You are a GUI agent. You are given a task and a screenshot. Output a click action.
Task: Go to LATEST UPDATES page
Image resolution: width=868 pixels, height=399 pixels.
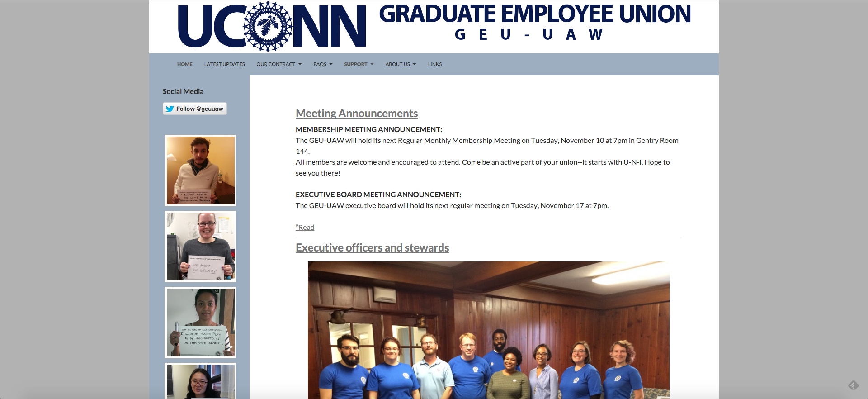point(224,64)
